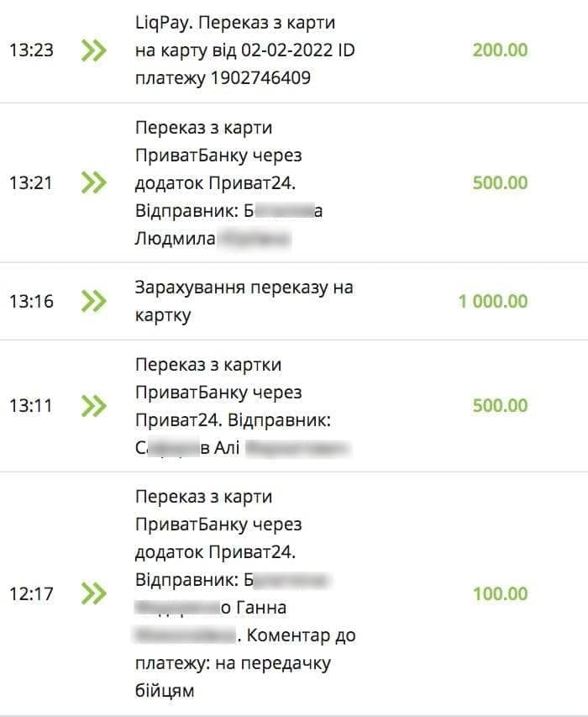
Task: Open the LiqPay transfer description
Action: click(244, 50)
